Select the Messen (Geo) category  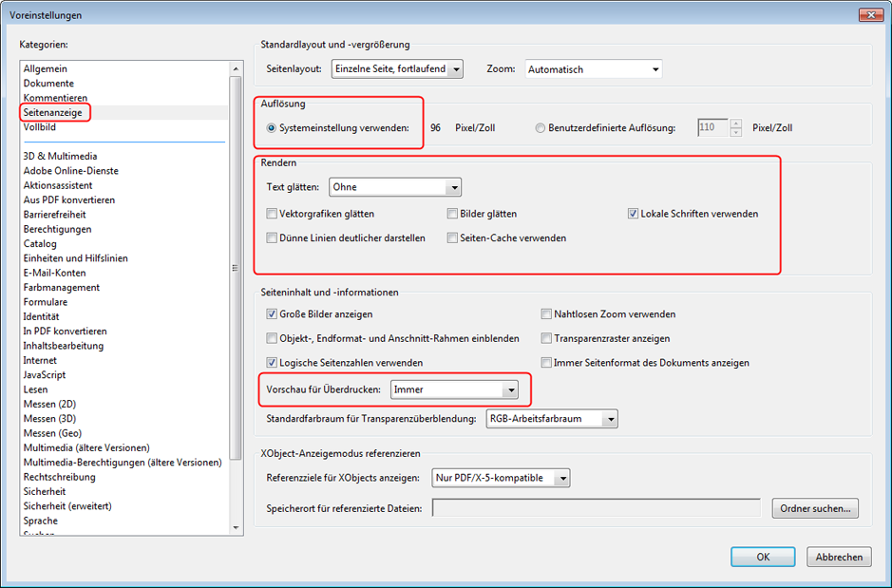pyautogui.click(x=52, y=433)
